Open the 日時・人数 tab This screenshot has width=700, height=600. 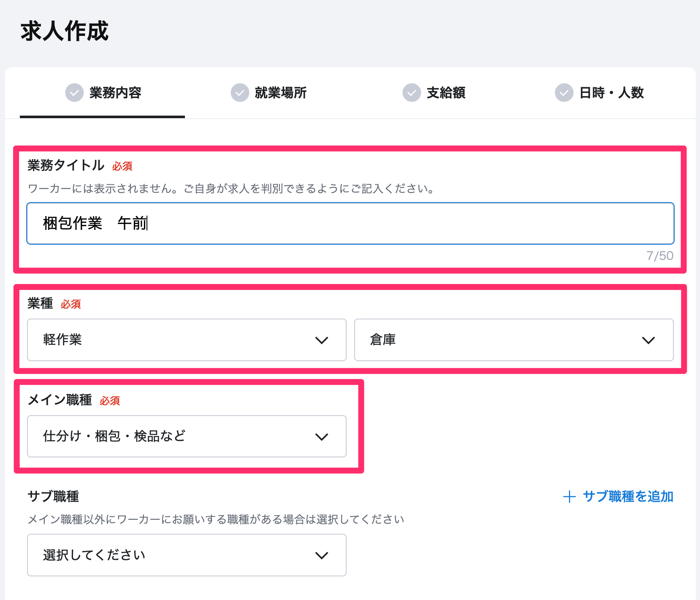(x=611, y=93)
